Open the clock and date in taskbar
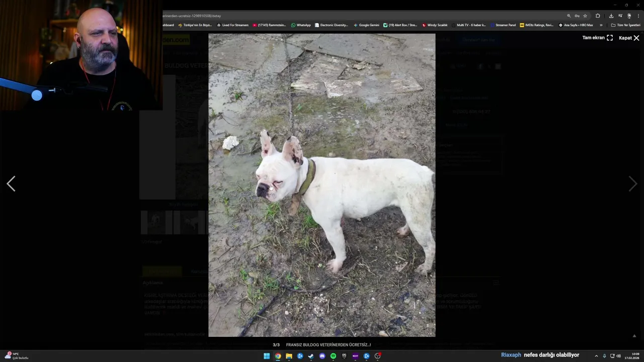 (x=632, y=356)
